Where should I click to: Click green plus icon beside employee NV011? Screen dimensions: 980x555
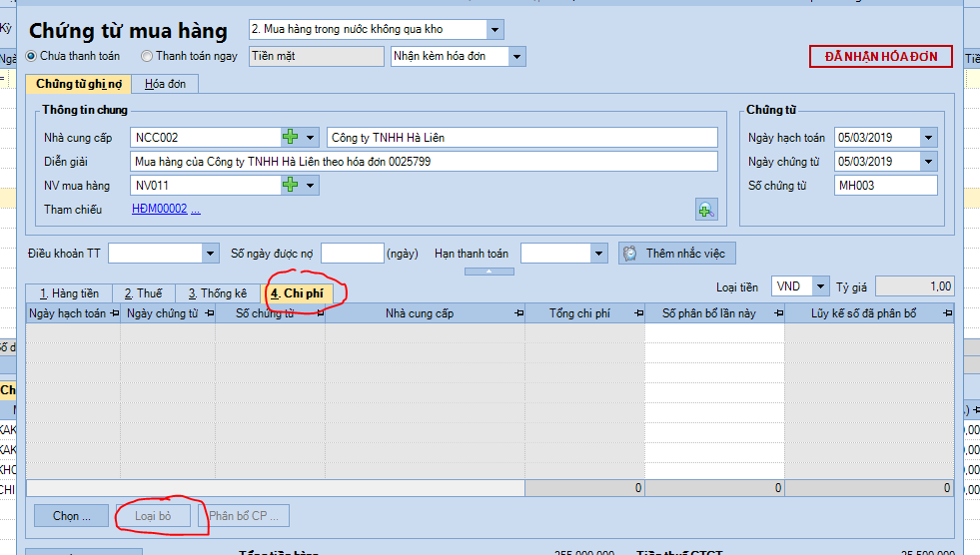(x=291, y=185)
